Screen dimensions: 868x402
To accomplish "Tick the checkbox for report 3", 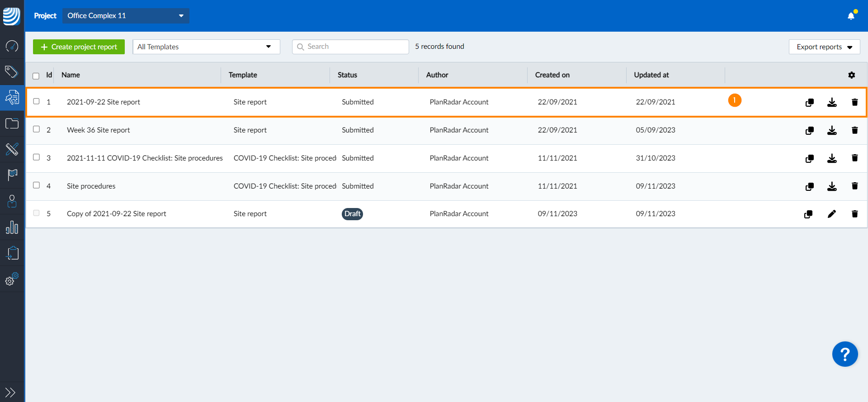I will [x=37, y=157].
